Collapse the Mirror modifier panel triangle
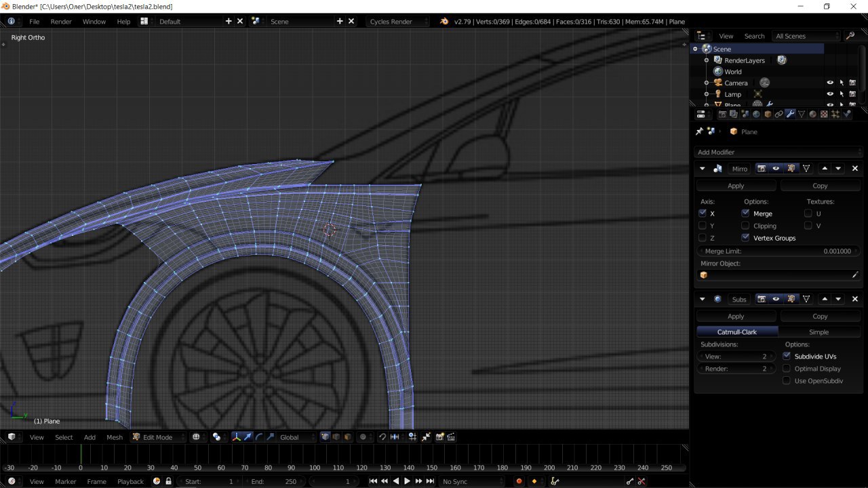 click(x=702, y=168)
